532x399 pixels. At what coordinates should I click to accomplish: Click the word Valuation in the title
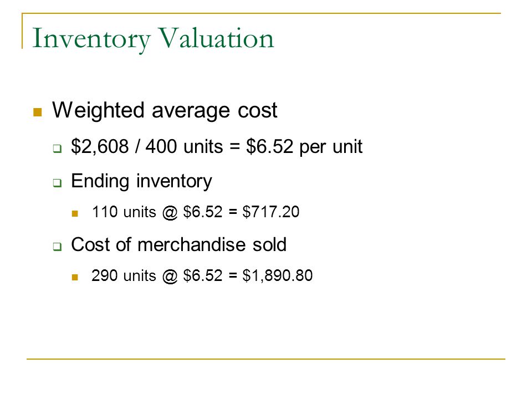point(216,37)
